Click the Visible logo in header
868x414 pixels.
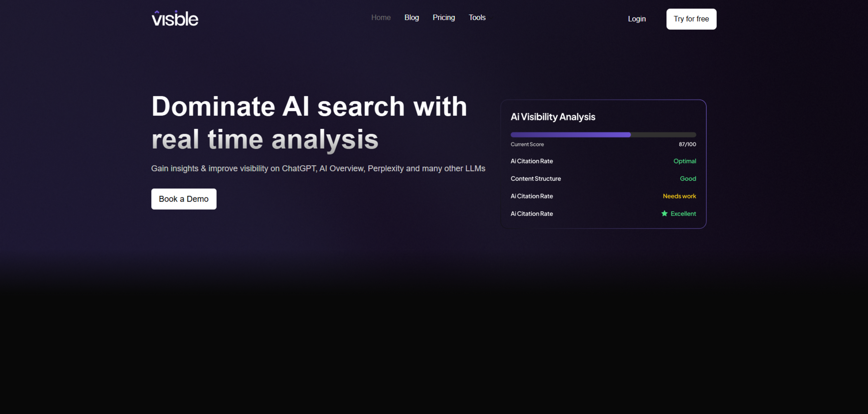coord(175,19)
